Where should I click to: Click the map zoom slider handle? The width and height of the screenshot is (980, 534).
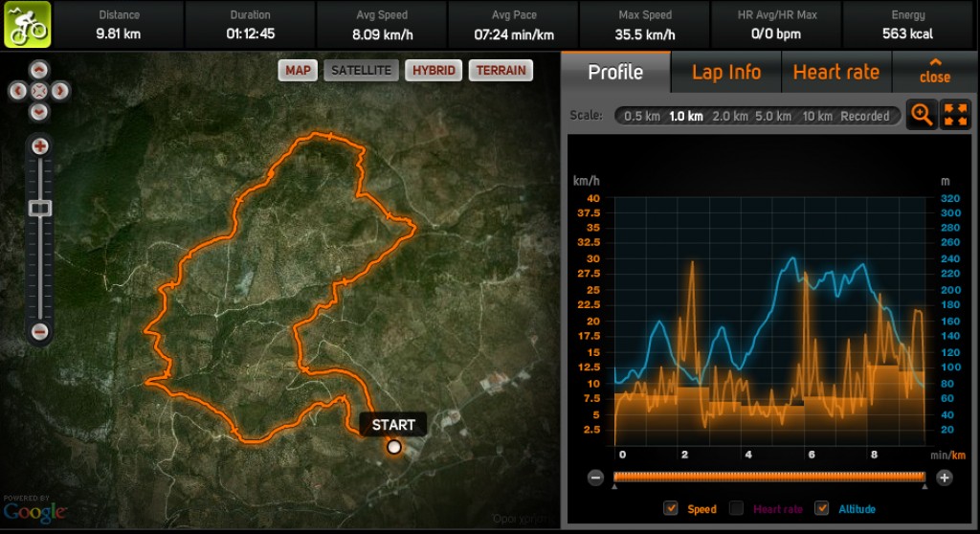coord(40,209)
